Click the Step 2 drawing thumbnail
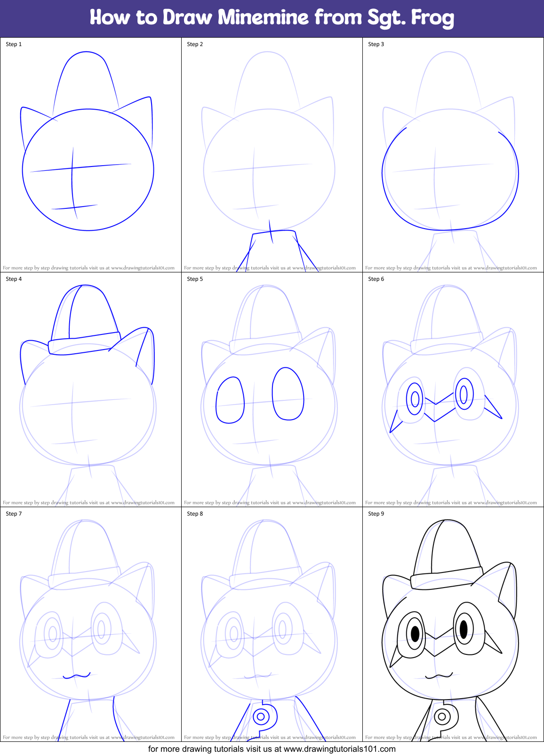This screenshot has width=544, height=756. 272,155
